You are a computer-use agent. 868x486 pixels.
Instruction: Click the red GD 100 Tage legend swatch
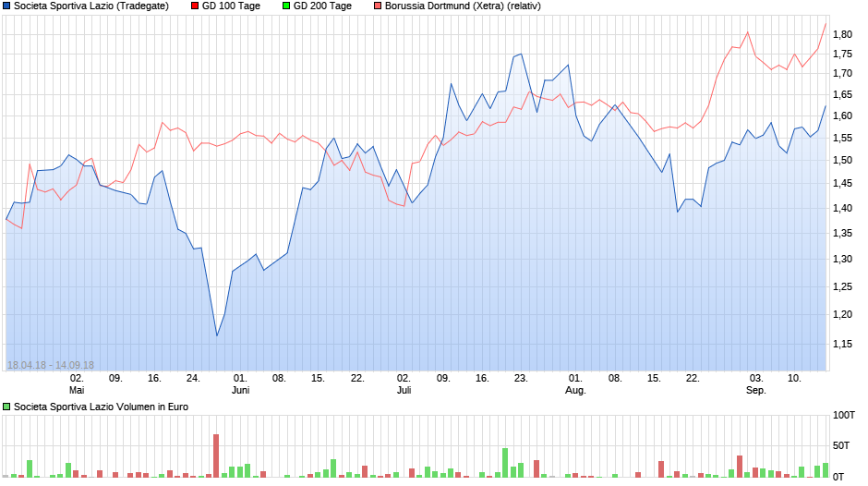click(x=195, y=6)
